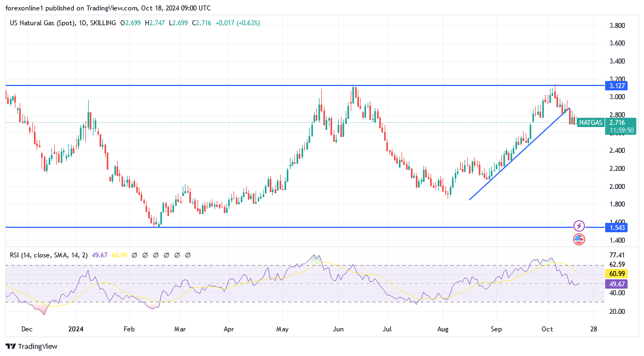Click the blue 1.543 support price label
Image resolution: width=644 pixels, height=356 pixels.
[x=616, y=227]
